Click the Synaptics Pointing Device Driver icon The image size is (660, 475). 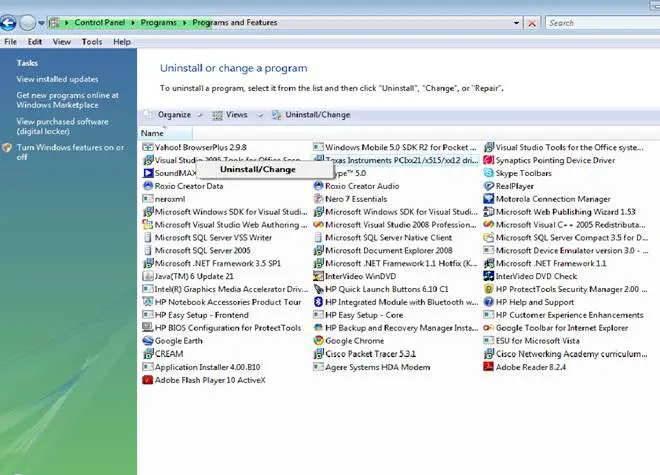(489, 160)
